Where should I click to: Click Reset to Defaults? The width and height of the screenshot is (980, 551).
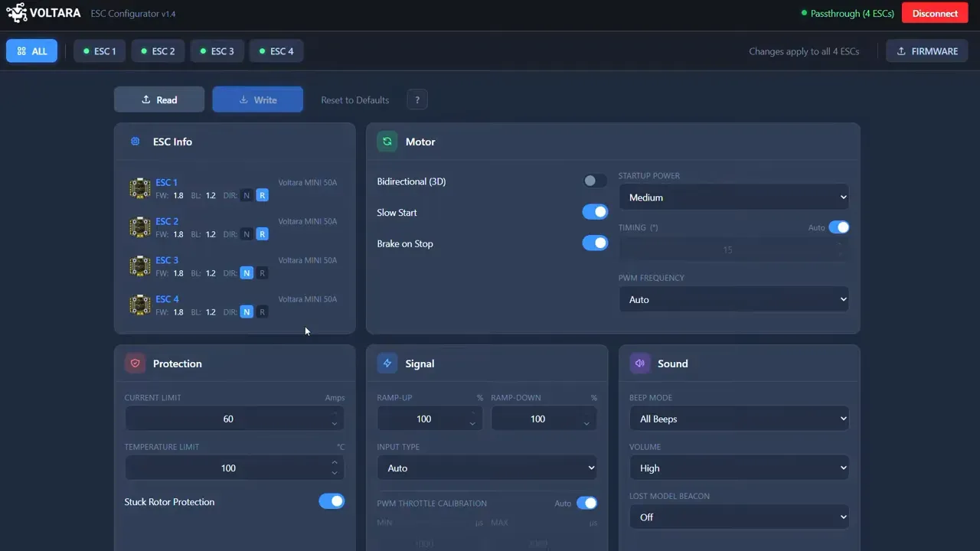[x=354, y=99]
